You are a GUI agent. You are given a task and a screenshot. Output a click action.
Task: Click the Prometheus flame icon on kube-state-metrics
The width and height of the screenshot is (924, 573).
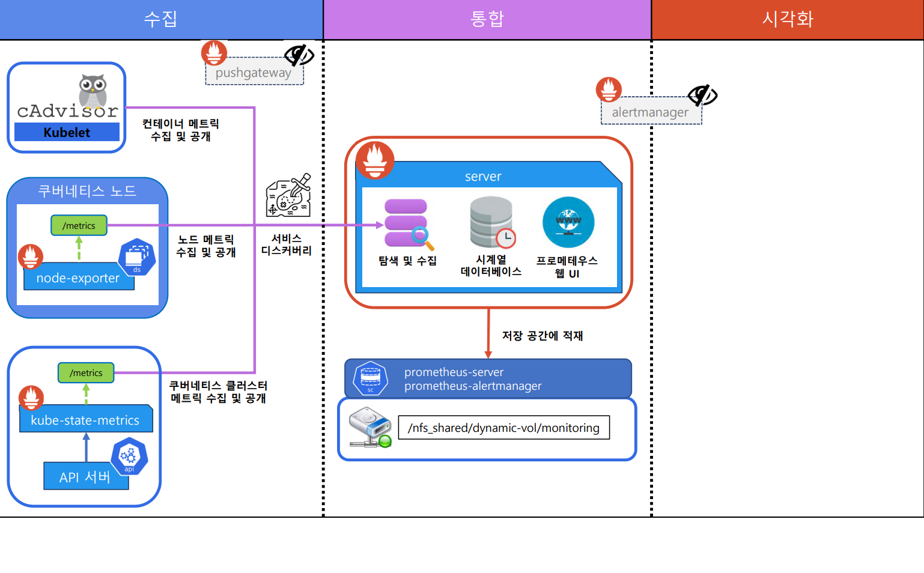point(31,398)
